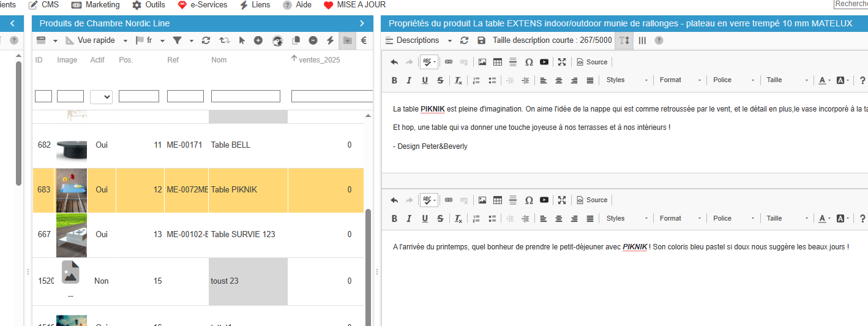Insert special character in the lower editor

point(529,200)
